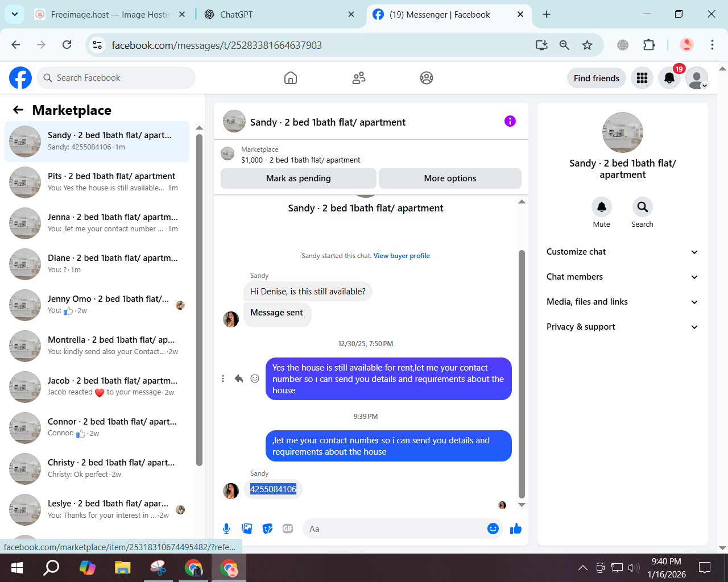Click the conversation list scrollbar
728x582 pixels.
(199, 300)
